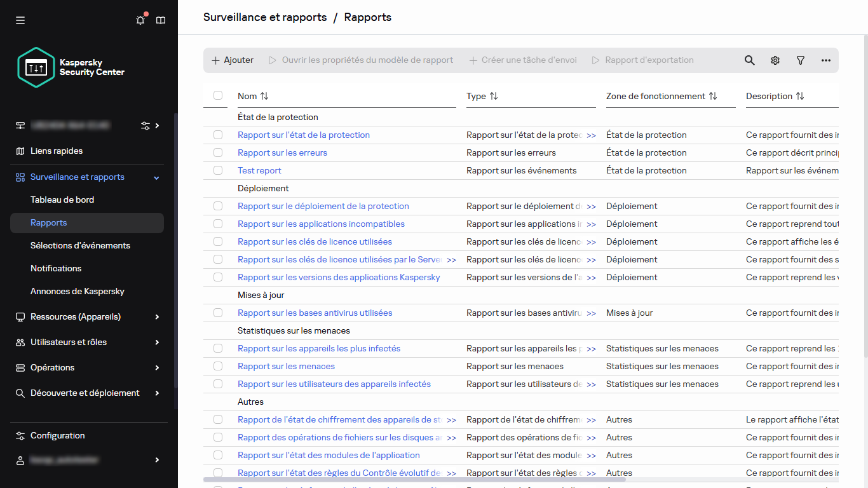Check the select-all checkbox in the table header
Viewport: 868px width, 488px height.
[x=218, y=95]
